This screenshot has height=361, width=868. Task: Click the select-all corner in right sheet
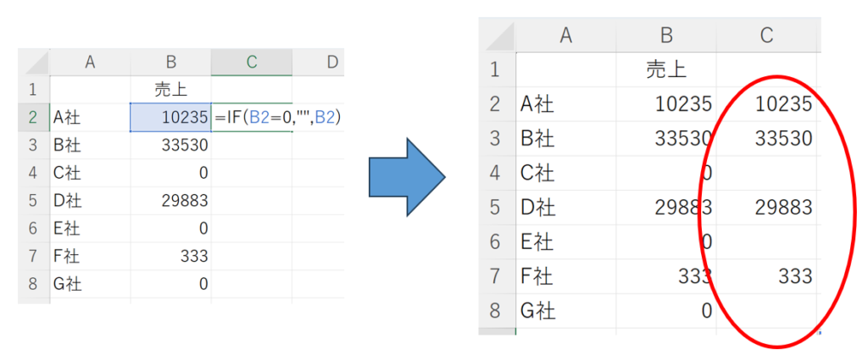click(x=497, y=35)
